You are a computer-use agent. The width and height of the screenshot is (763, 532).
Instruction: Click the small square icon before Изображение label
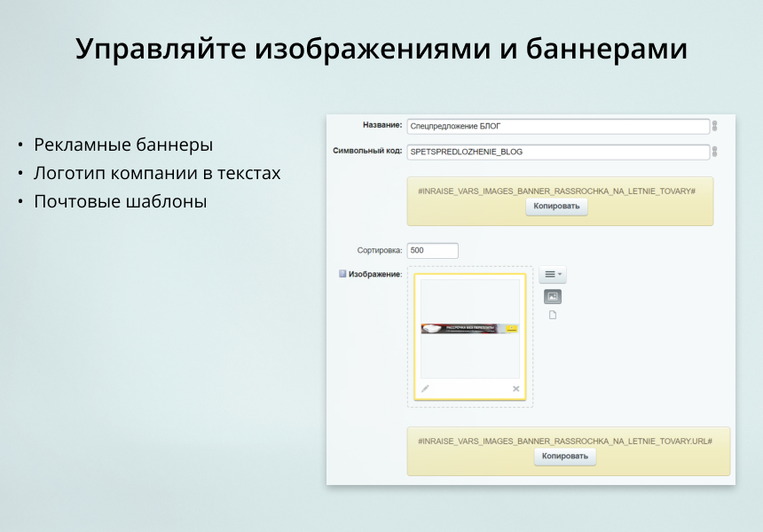point(341,275)
